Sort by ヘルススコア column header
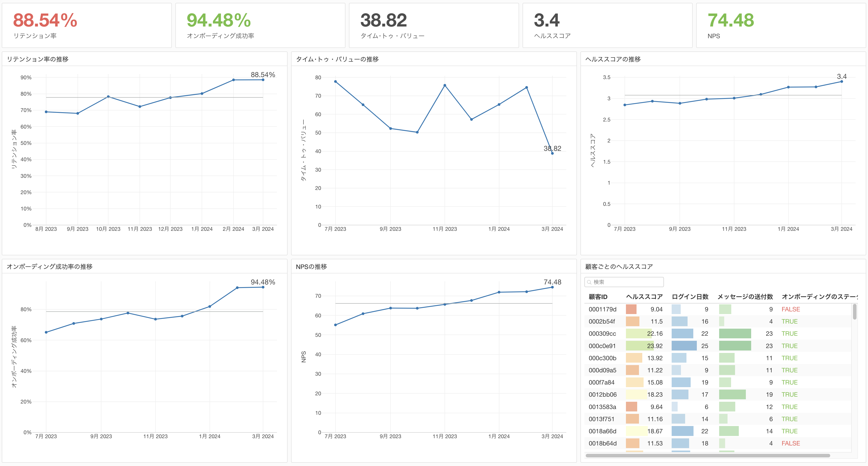Viewport: 868px width, 466px height. click(644, 297)
